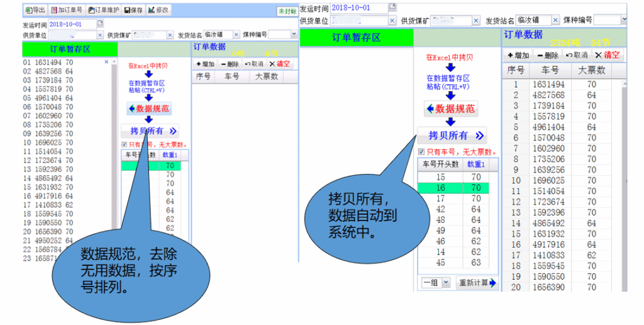Screen dimensions: 644x325
Task: Clear the right 发货站名 临汝镇 field X icon
Action: (555, 21)
